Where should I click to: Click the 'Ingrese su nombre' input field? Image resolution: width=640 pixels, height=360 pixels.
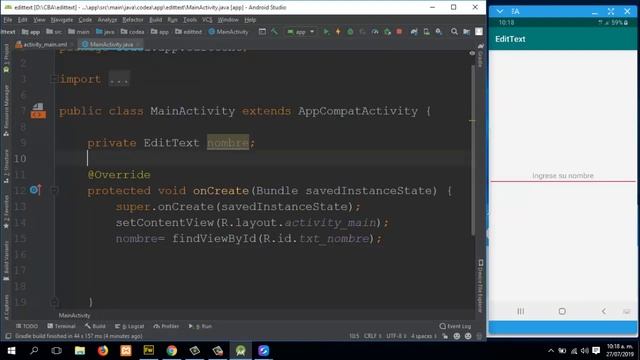point(563,176)
